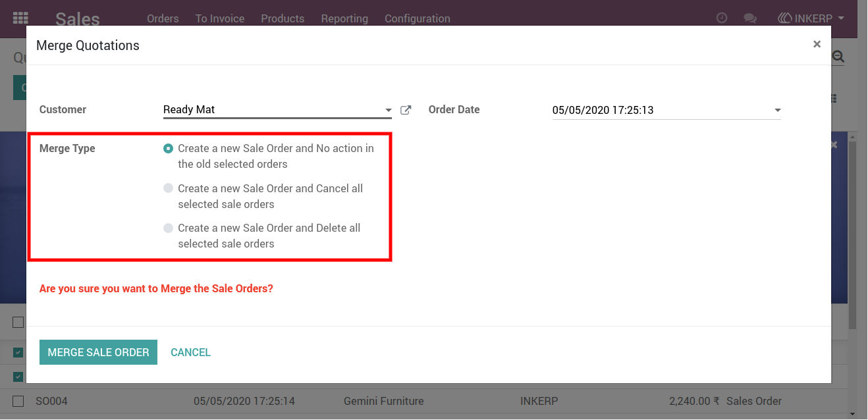Click the 'Gemini Furniture' customer cell
The height and width of the screenshot is (420, 868).
click(x=383, y=401)
